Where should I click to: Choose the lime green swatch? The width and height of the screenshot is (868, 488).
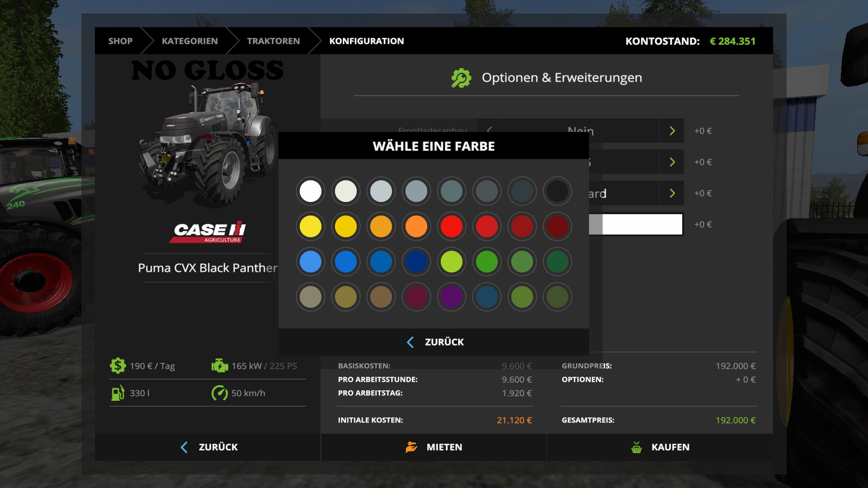tap(452, 262)
